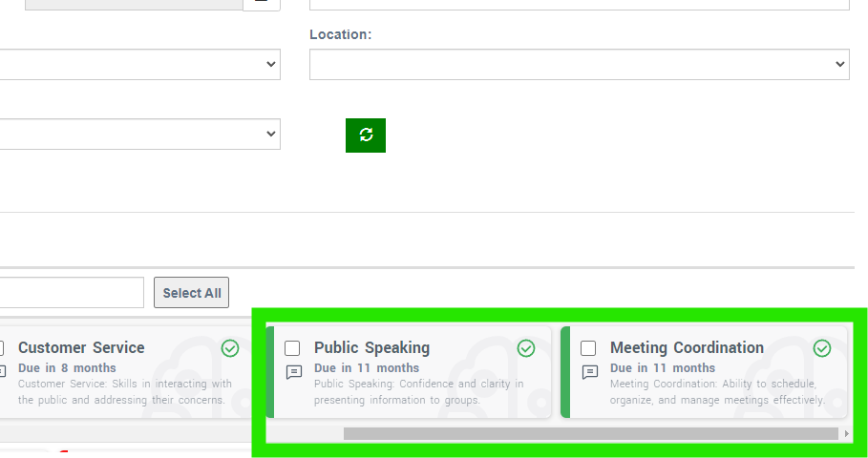This screenshot has width=868, height=458.
Task: Click 'Due in 11 months' under Meeting Coordination
Action: pos(663,368)
